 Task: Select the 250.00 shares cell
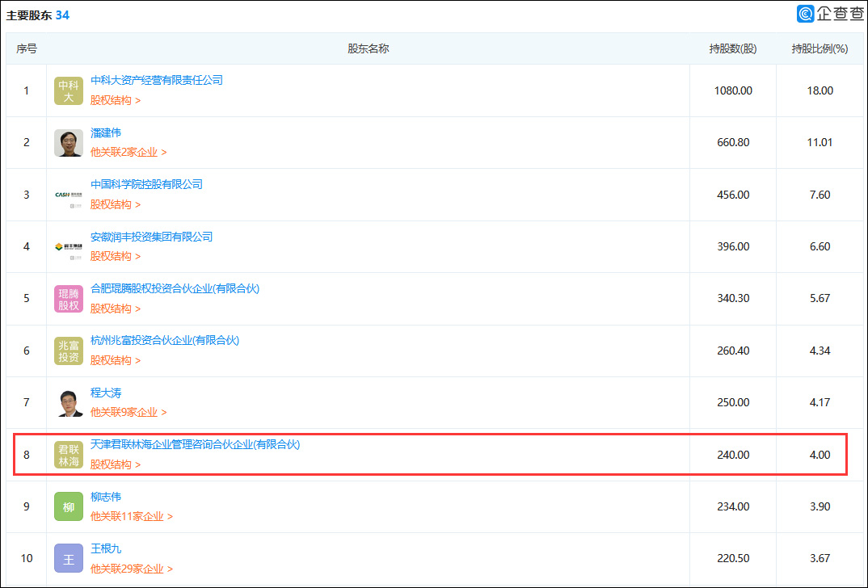click(733, 403)
